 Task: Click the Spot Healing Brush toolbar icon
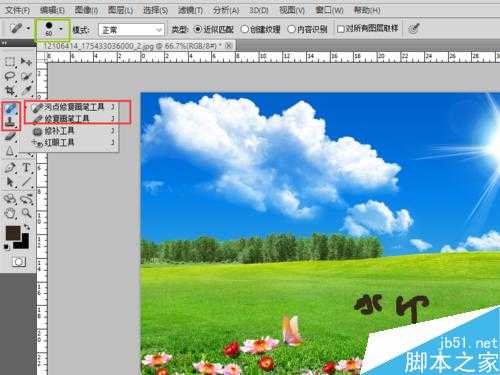tap(11, 109)
